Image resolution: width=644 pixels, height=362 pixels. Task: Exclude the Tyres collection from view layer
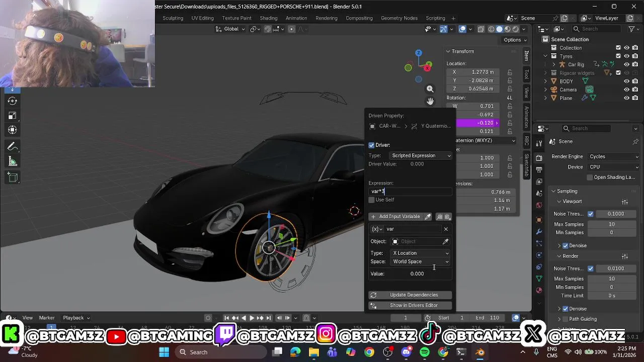618,56
